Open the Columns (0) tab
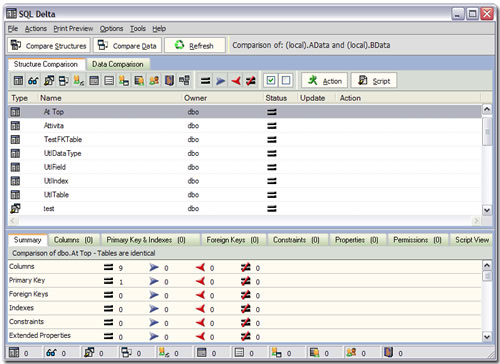This screenshot has width=500, height=364. pos(73,240)
